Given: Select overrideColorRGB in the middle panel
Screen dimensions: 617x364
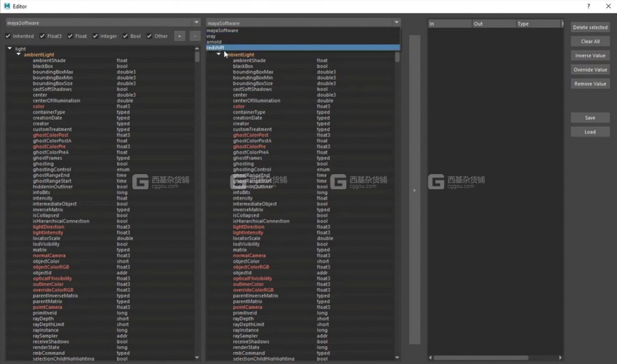Looking at the screenshot, I should coord(253,290).
